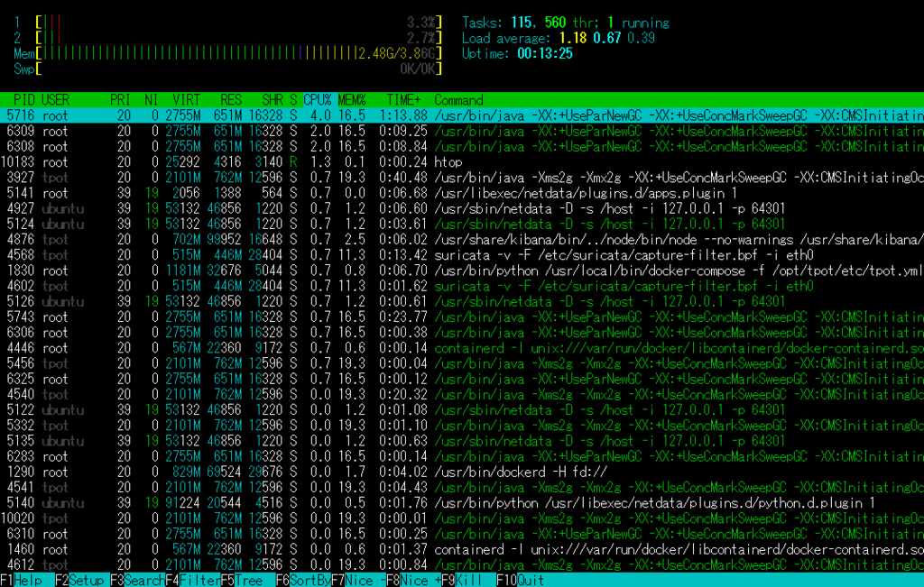Select the java thread PID 6306

coord(462,333)
